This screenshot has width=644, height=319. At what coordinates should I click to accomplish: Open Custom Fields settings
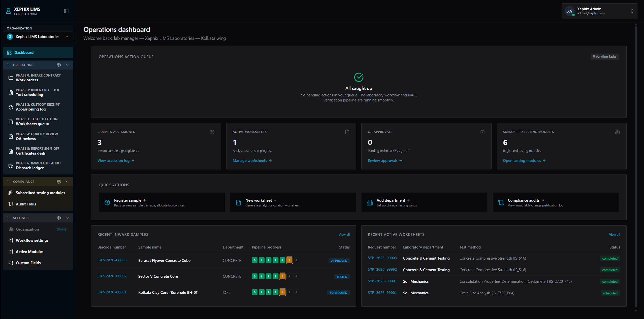[x=38, y=263]
